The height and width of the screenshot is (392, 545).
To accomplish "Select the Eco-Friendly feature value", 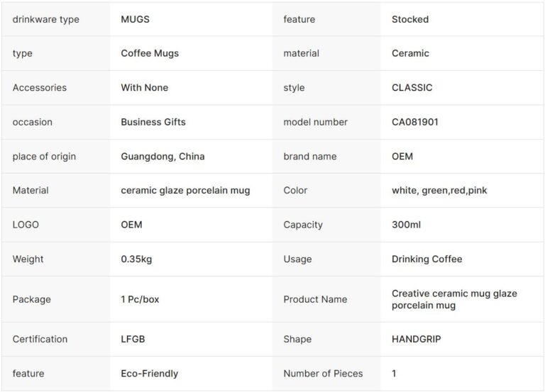I will pos(149,374).
